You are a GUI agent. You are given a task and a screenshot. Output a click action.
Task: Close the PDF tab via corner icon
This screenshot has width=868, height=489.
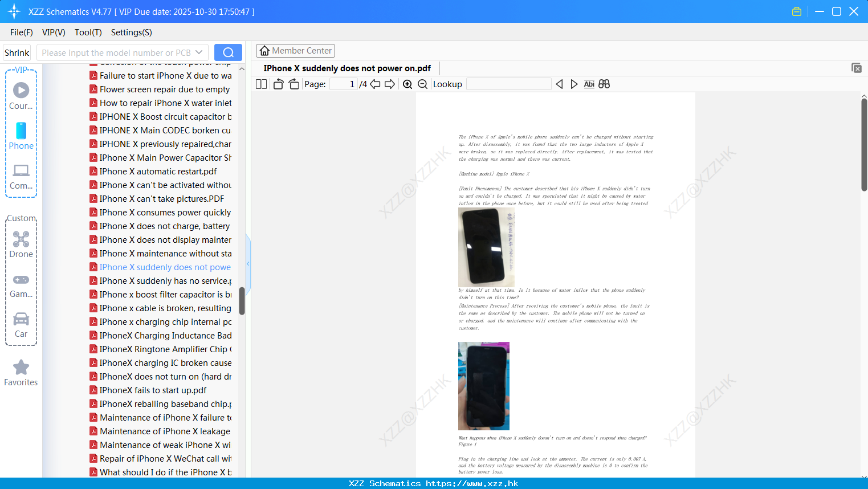[x=856, y=68]
